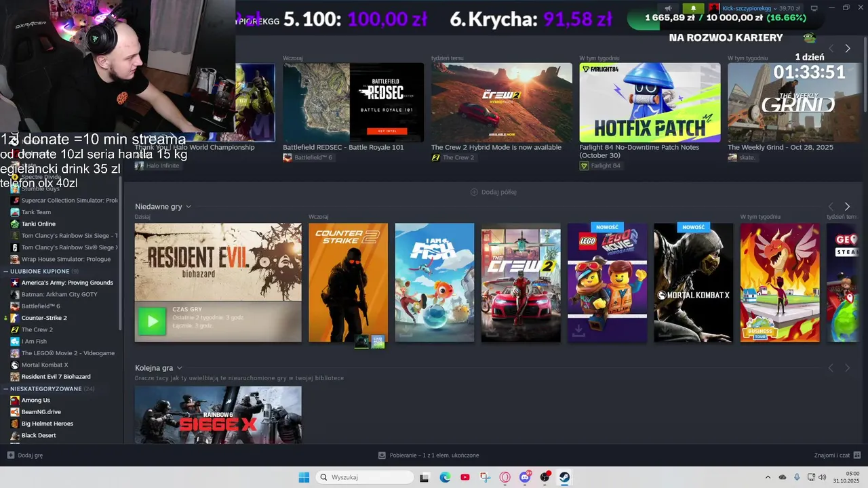Select BeamNG.drive icon in library list

(x=15, y=411)
